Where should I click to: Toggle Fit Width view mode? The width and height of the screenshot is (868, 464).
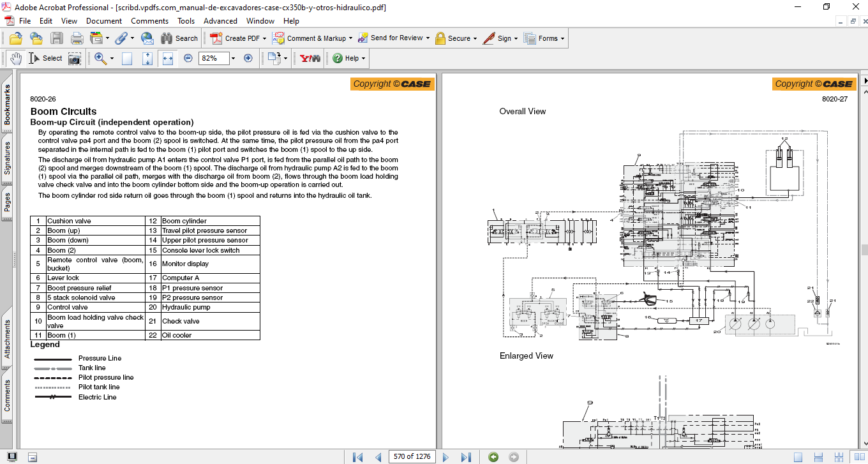(x=168, y=58)
